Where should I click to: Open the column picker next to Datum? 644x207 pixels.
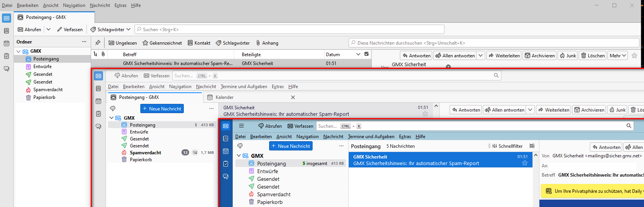pyautogui.click(x=366, y=54)
